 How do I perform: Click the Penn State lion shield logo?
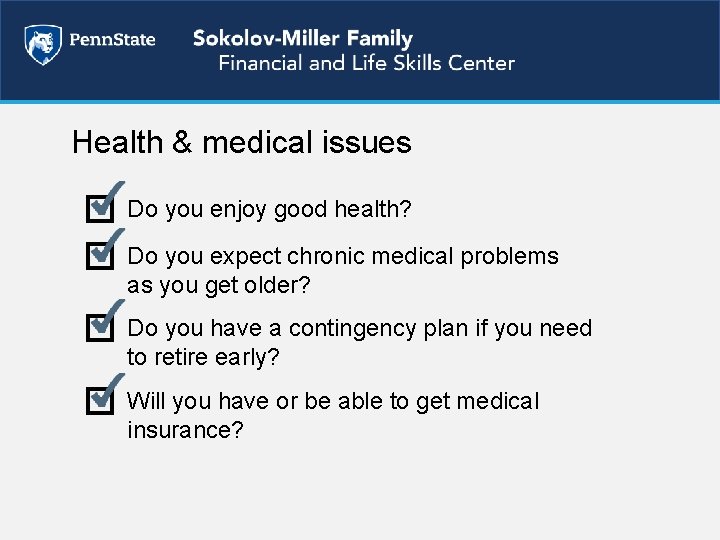(41, 44)
